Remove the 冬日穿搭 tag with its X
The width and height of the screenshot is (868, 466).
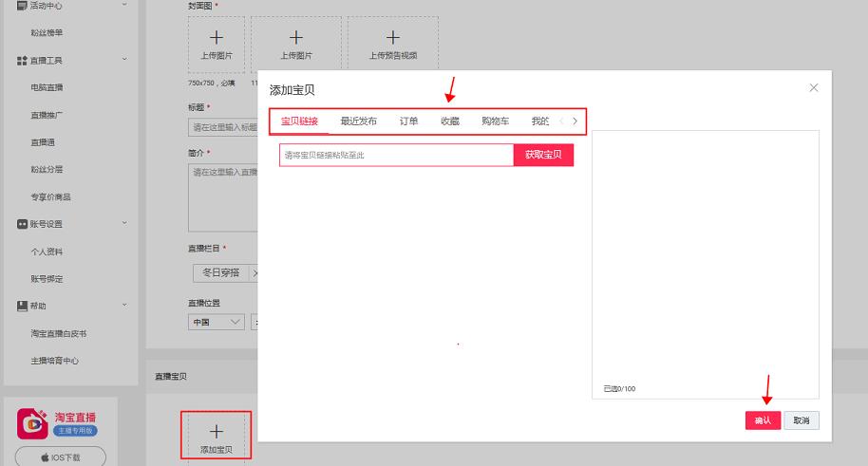click(x=254, y=272)
